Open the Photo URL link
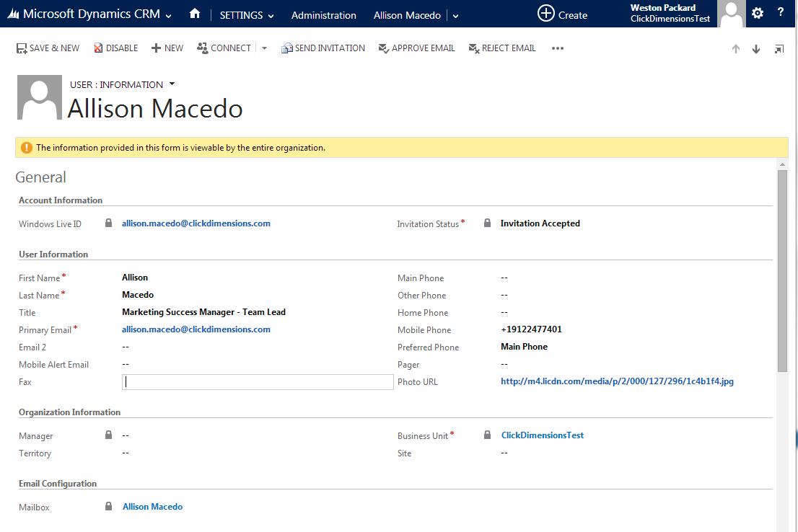 click(x=617, y=381)
